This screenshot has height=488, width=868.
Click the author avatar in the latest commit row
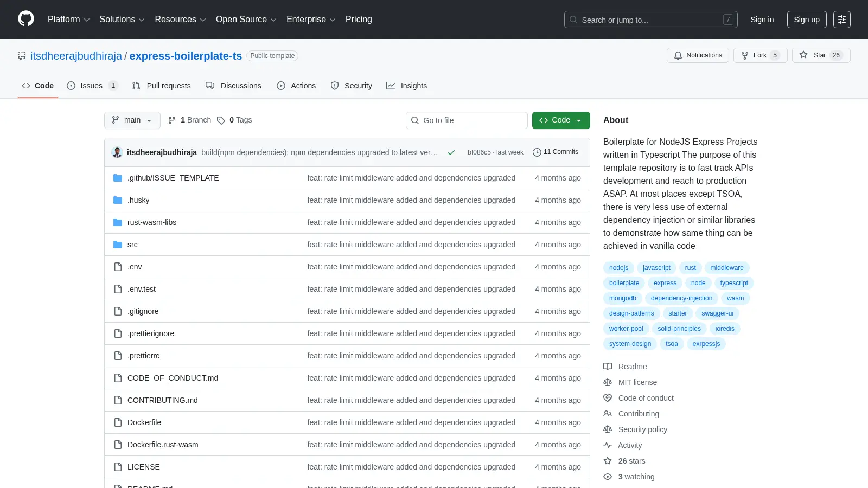pyautogui.click(x=117, y=152)
